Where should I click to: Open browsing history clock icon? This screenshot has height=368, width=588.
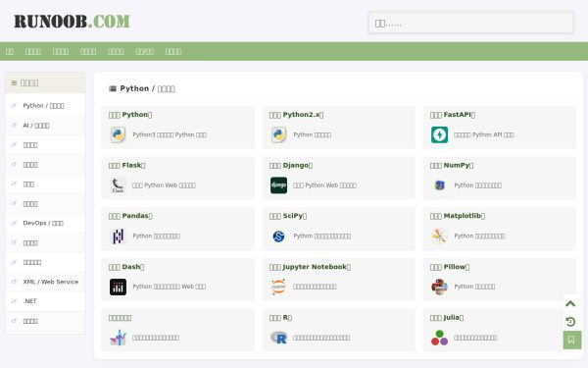click(570, 322)
